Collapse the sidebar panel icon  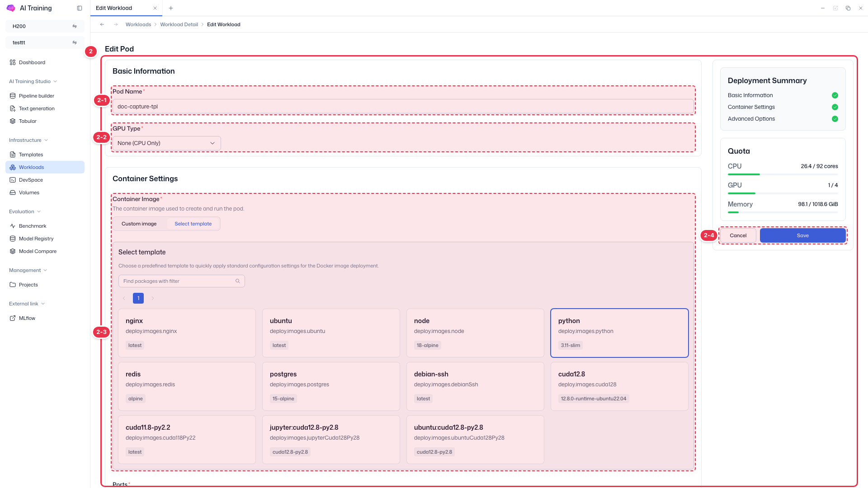click(x=80, y=8)
